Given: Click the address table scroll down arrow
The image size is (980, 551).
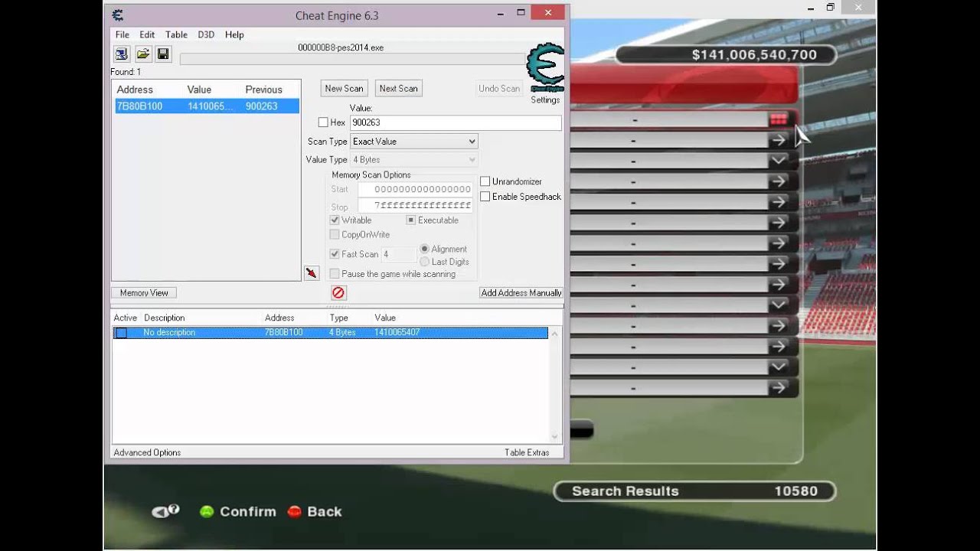Looking at the screenshot, I should pos(556,436).
